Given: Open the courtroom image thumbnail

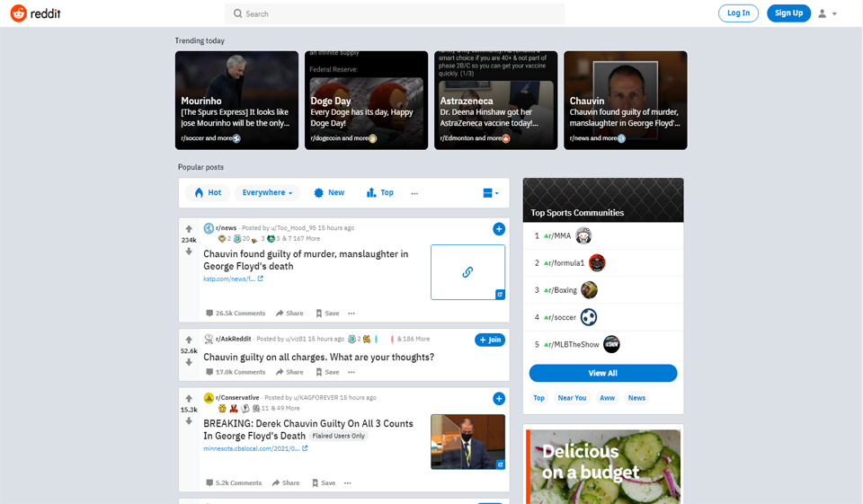Looking at the screenshot, I should pos(467,442).
